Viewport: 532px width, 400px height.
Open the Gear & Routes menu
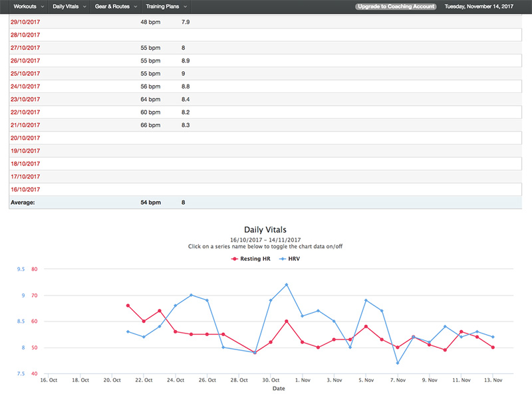click(116, 7)
